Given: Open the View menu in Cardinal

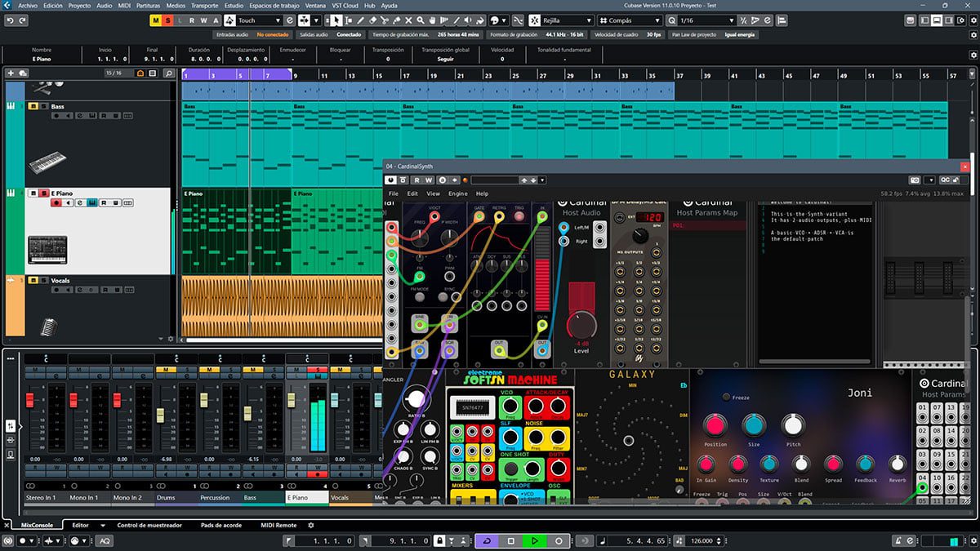Looking at the screenshot, I should click(x=433, y=193).
